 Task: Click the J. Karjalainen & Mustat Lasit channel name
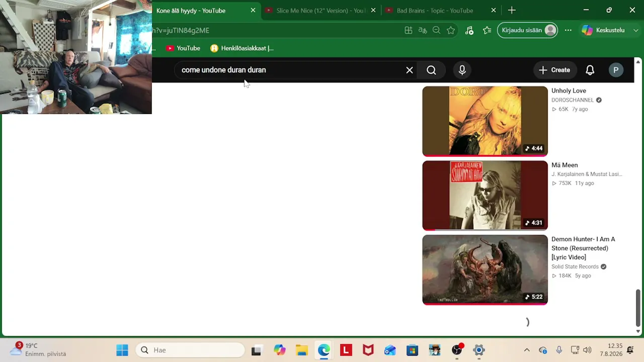587,174
